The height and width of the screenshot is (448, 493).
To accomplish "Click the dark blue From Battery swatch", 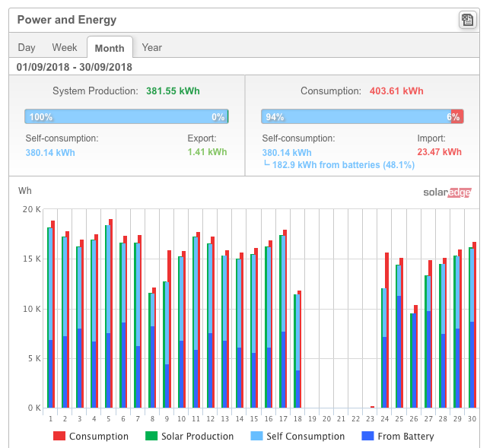I will pos(367,436).
